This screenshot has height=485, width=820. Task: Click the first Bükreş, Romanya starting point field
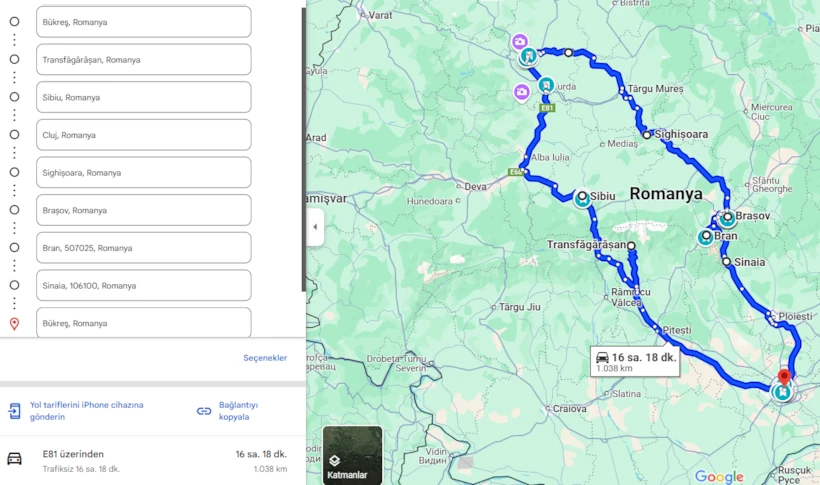(x=143, y=22)
